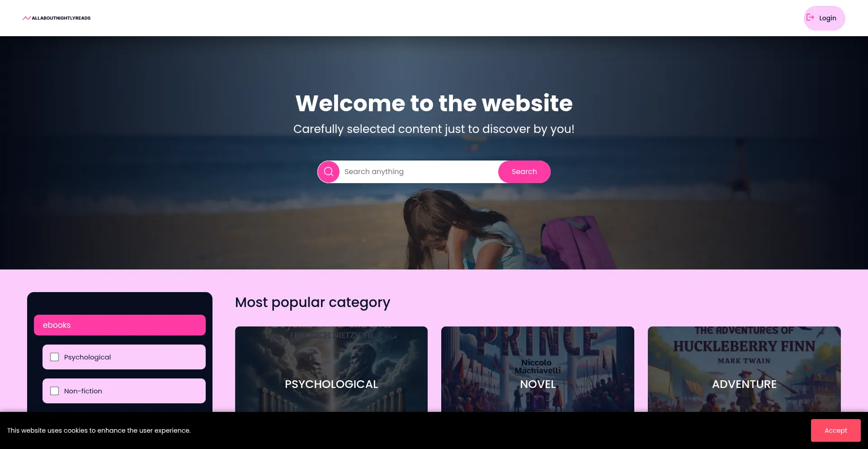Open the NOVEL category card
868x449 pixels.
click(538, 369)
